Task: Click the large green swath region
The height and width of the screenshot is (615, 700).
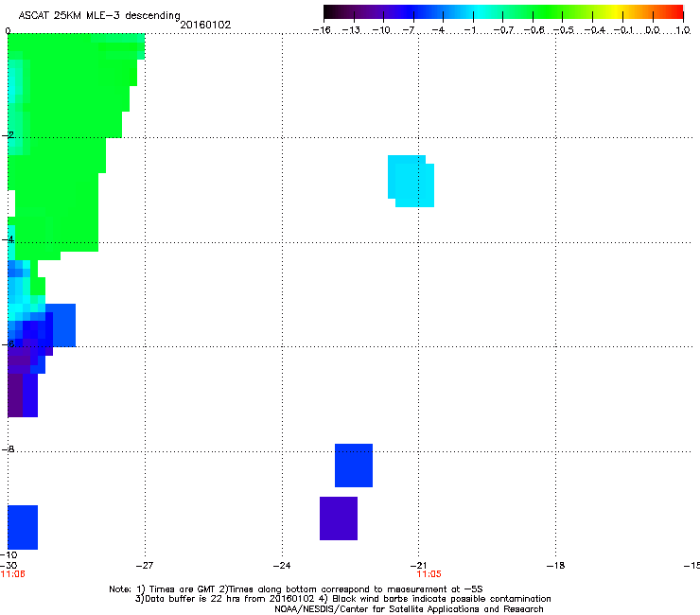Action: (62, 143)
